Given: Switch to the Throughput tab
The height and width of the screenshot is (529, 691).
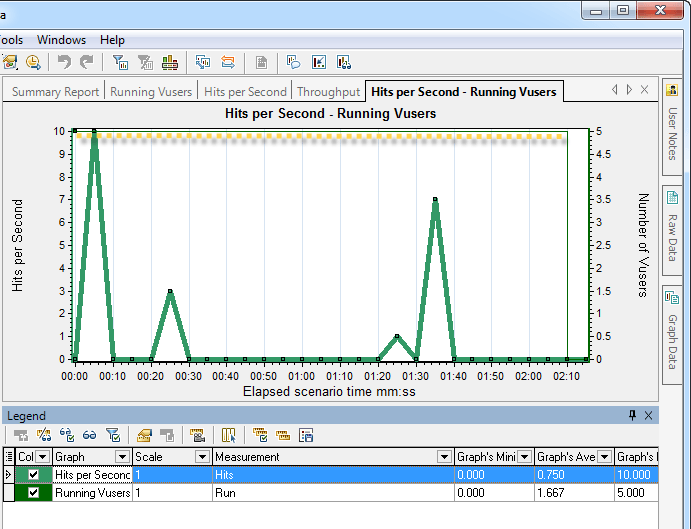Looking at the screenshot, I should pos(328,92).
